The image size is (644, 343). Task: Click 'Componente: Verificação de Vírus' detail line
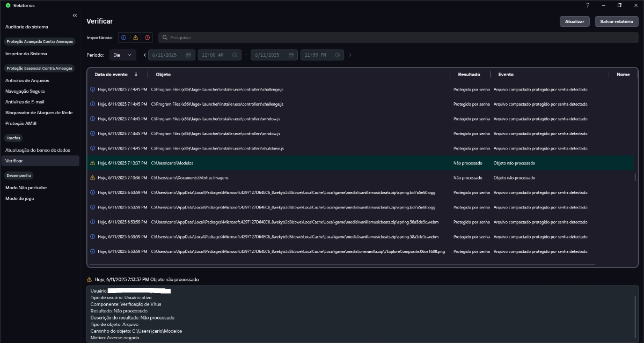click(x=126, y=304)
